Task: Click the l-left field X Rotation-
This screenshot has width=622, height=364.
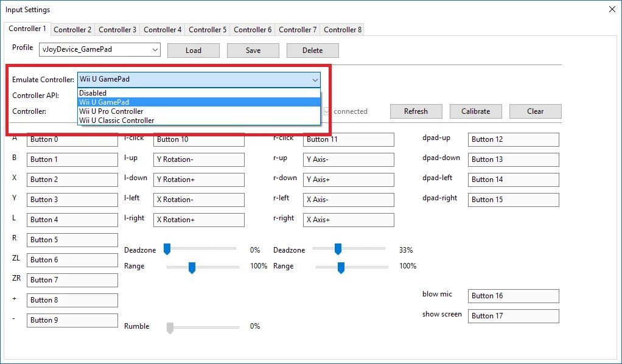Action: (199, 200)
